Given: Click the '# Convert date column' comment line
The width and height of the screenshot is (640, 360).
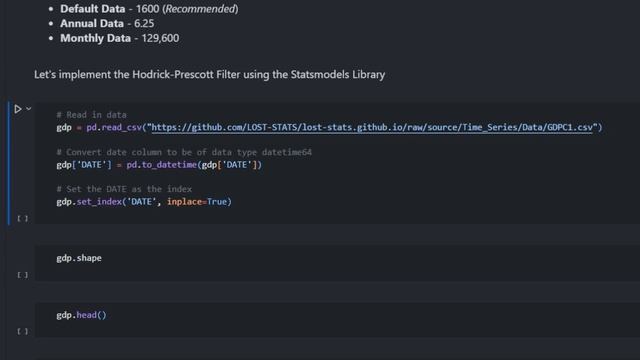Looking at the screenshot, I should pos(184,152).
